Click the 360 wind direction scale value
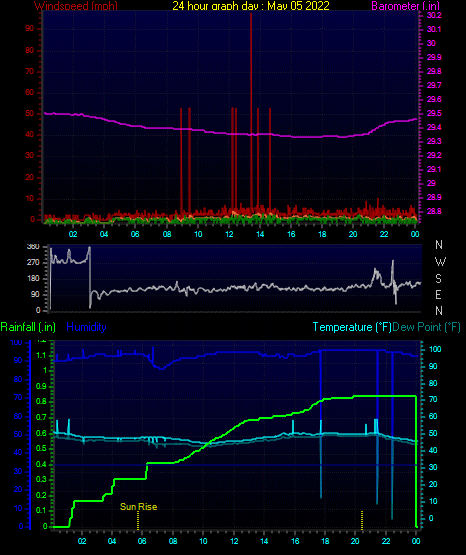466x555 pixels. point(33,247)
